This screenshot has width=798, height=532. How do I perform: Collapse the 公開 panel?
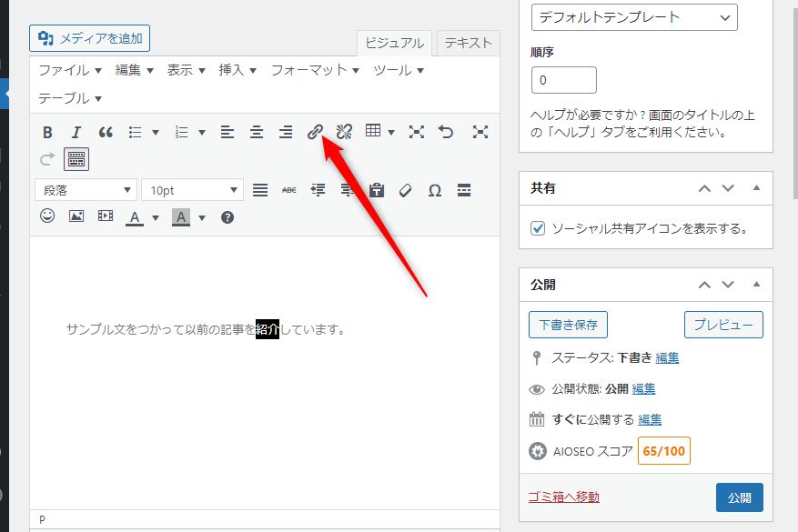[x=756, y=285]
